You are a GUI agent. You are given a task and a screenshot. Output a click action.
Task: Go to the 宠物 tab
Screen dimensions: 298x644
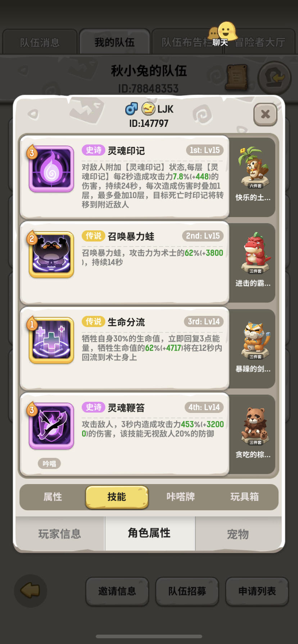tap(238, 534)
